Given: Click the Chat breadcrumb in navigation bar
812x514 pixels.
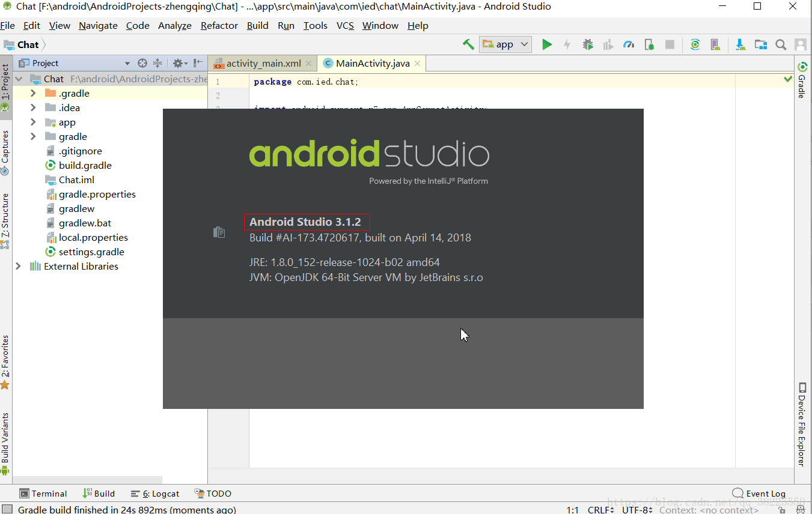Looking at the screenshot, I should pyautogui.click(x=28, y=44).
